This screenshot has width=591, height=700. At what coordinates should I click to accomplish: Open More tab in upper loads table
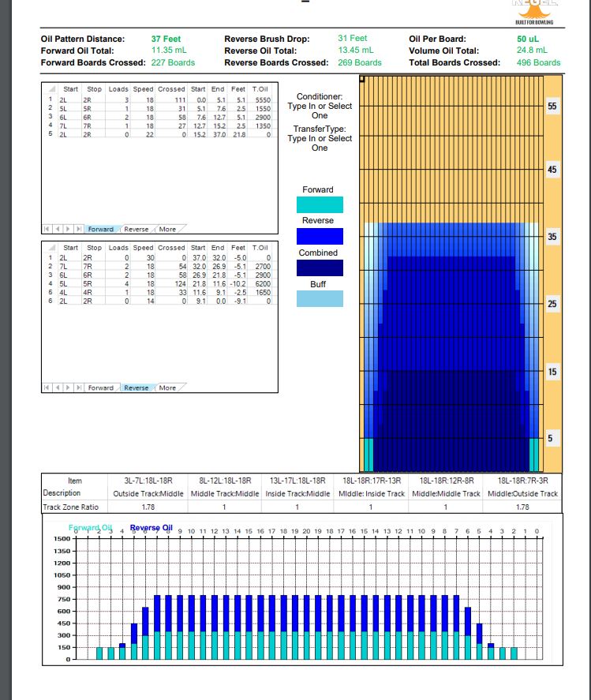[x=167, y=229]
